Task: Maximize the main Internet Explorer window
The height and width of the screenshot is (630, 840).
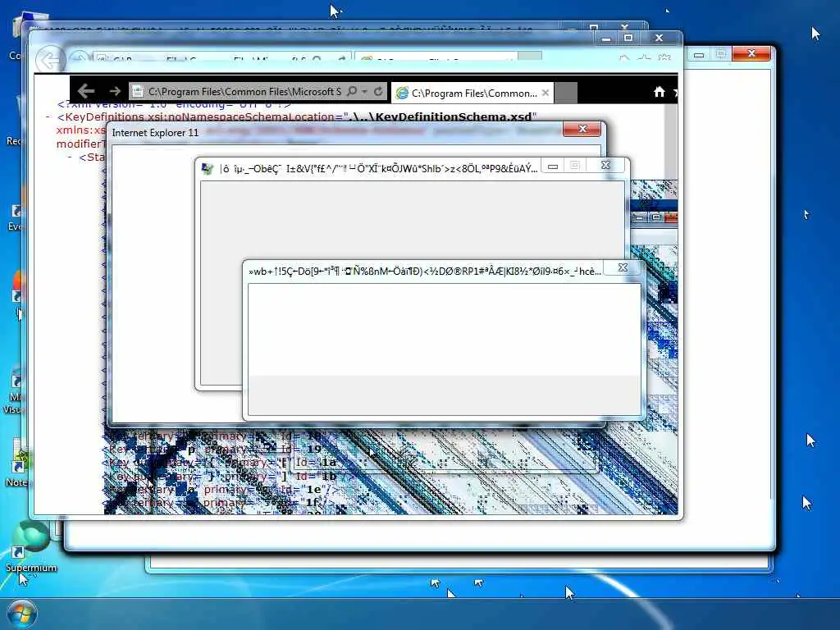Action: [x=628, y=38]
